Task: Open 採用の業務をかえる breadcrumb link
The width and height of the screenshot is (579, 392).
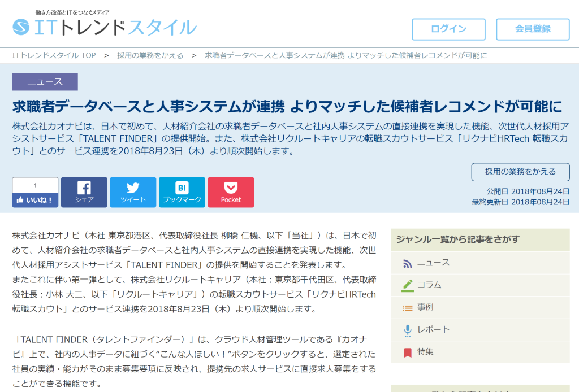Action: pos(150,55)
